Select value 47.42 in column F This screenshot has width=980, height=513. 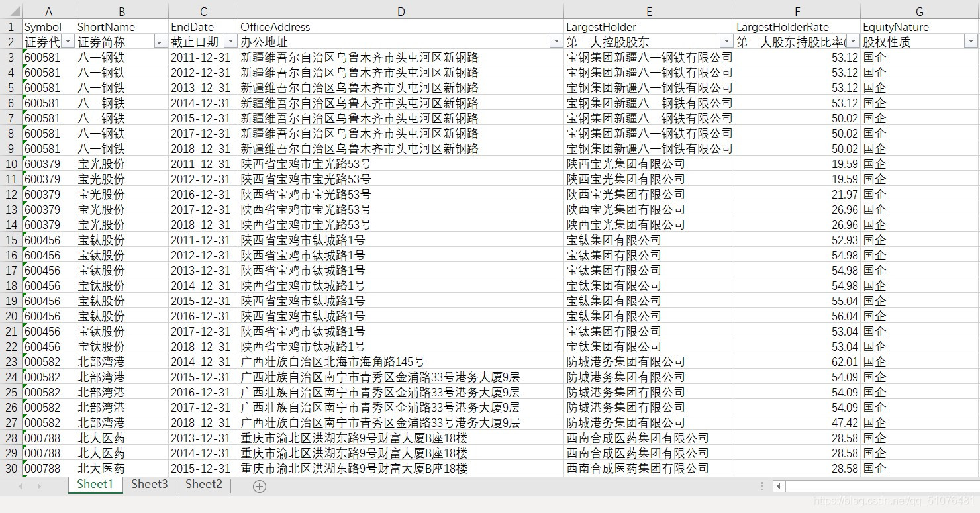(797, 422)
